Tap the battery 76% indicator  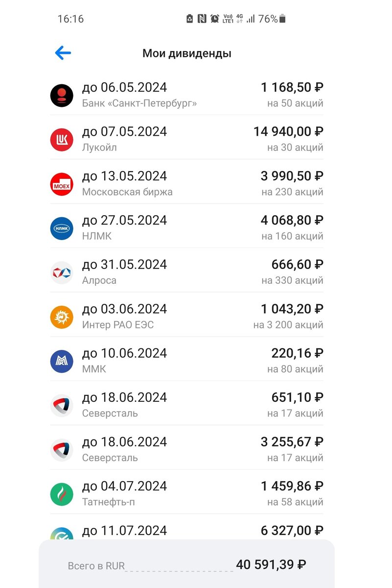click(x=272, y=19)
